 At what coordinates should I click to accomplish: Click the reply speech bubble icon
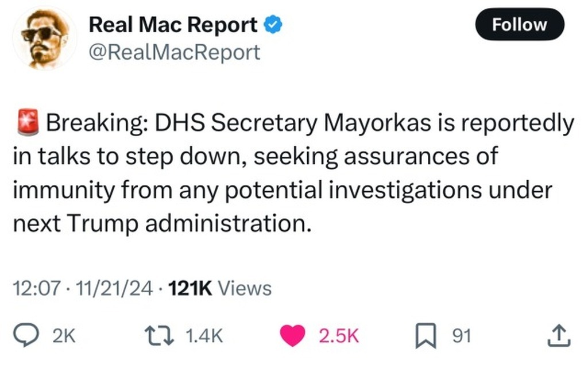[25, 335]
